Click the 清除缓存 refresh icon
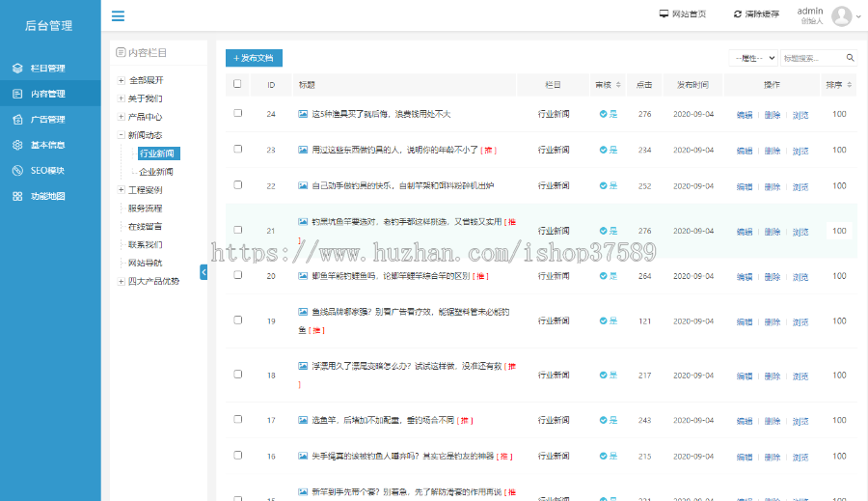 pos(738,14)
